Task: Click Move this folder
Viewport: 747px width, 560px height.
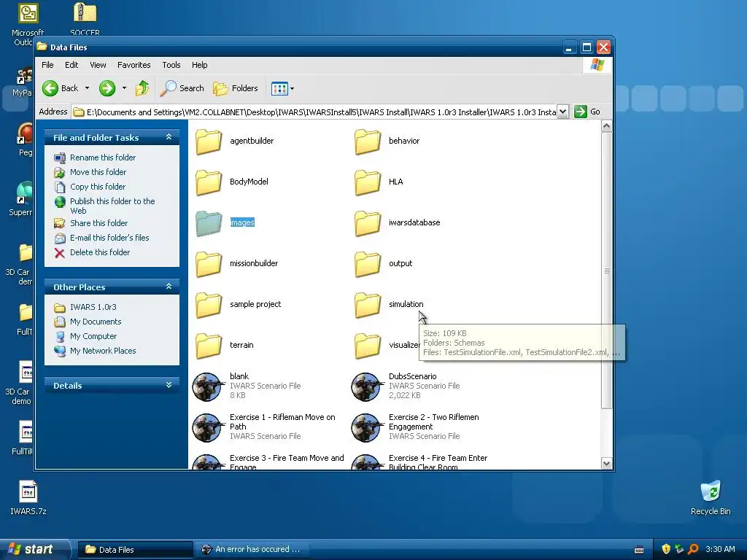Action: point(98,172)
